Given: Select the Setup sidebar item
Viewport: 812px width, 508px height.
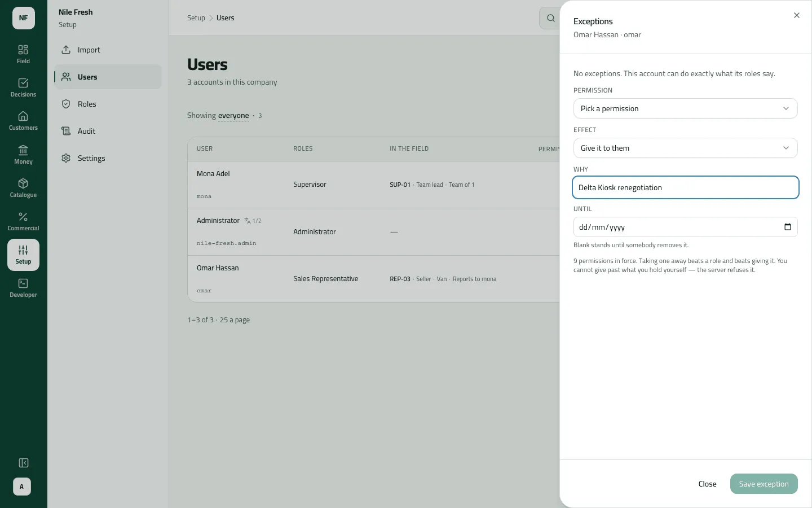Looking at the screenshot, I should (x=23, y=255).
